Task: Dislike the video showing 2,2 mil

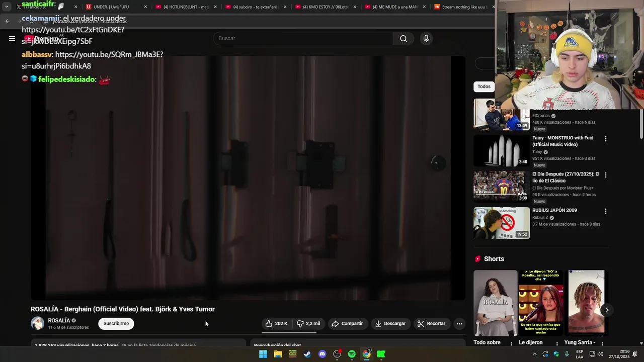Action: pyautogui.click(x=308, y=324)
